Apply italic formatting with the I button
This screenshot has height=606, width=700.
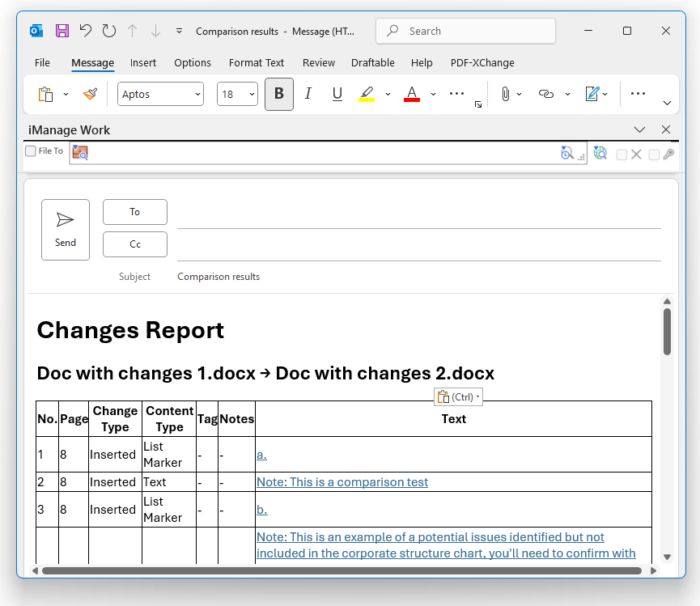(x=308, y=94)
